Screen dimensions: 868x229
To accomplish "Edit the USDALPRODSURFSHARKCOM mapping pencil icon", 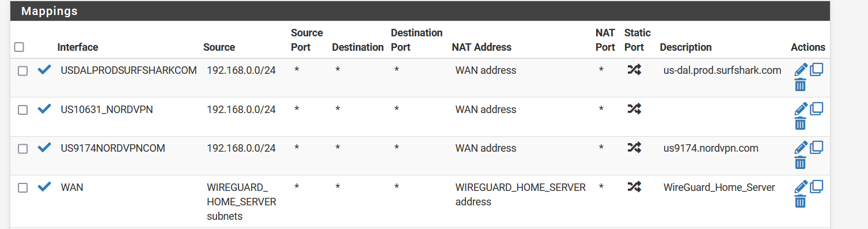I will coord(801,70).
